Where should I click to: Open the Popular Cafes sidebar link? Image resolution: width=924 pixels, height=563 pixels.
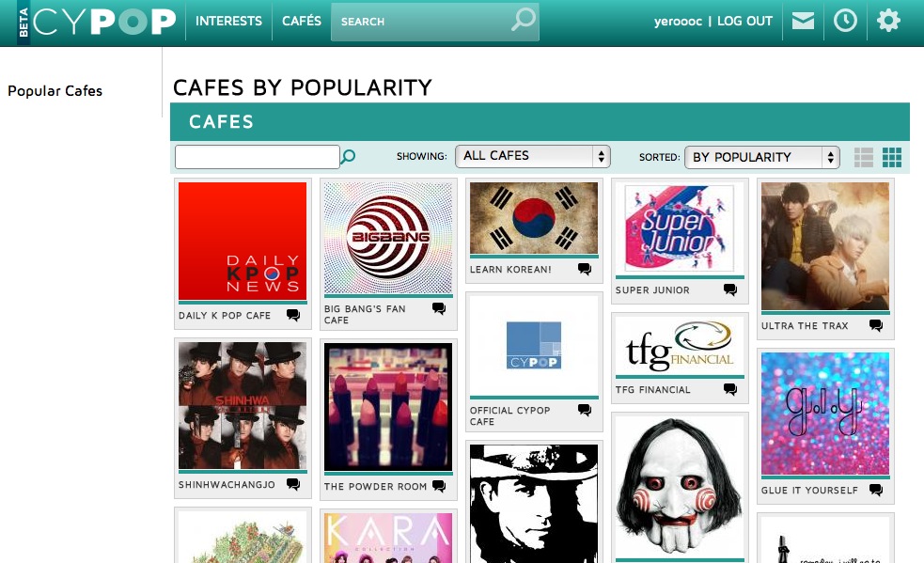click(55, 91)
